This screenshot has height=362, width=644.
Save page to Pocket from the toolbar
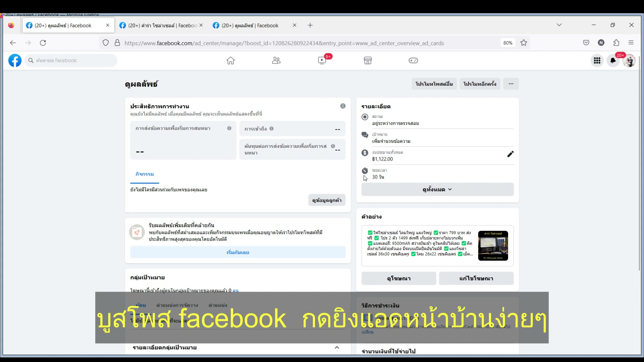[x=586, y=43]
